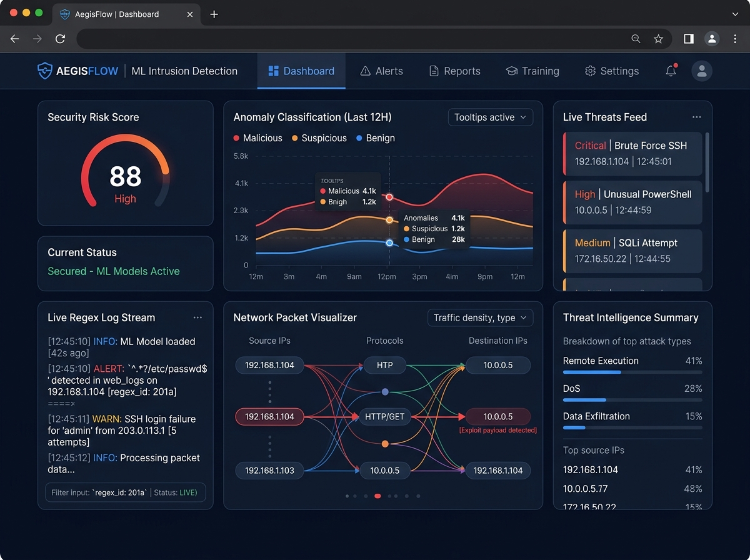Select the 192.168.1.103 source IP node
The height and width of the screenshot is (560, 750).
pyautogui.click(x=269, y=470)
